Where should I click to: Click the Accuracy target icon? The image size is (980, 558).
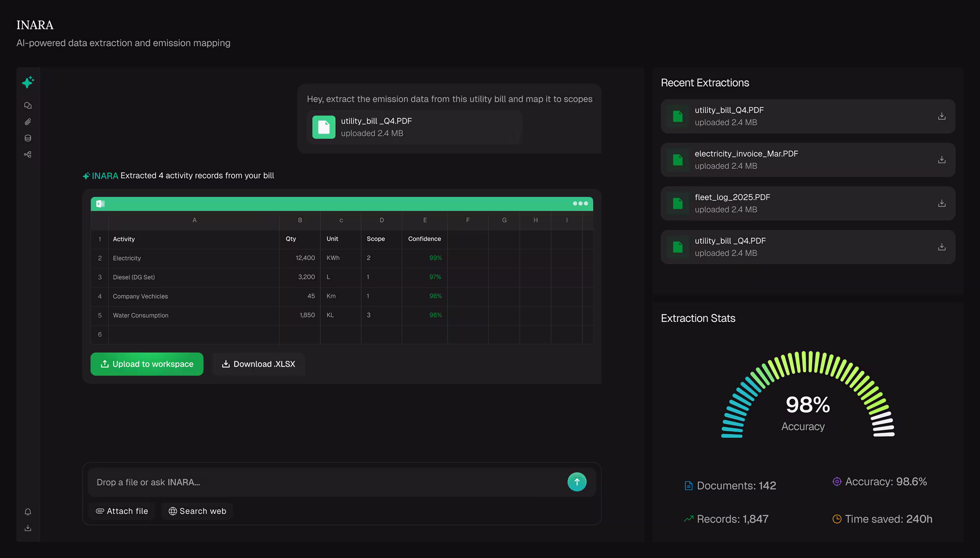[x=837, y=482]
